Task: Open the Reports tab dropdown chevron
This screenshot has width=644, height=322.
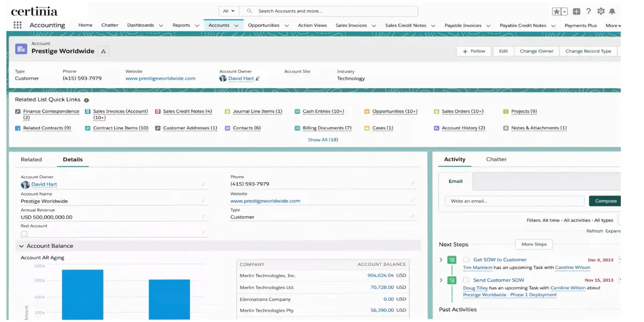Action: 196,25
